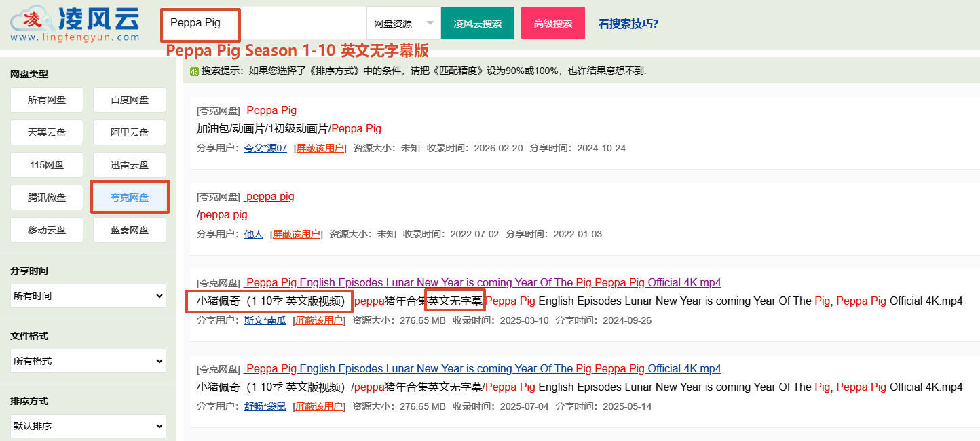
Task: Filter by 天翼云盘
Action: (x=47, y=132)
